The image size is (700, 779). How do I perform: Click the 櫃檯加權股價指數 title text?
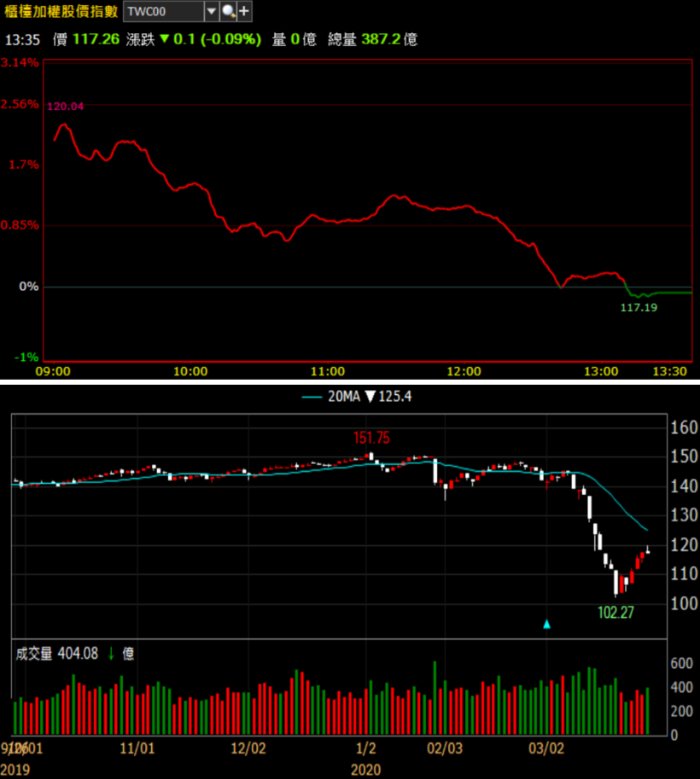point(61,11)
